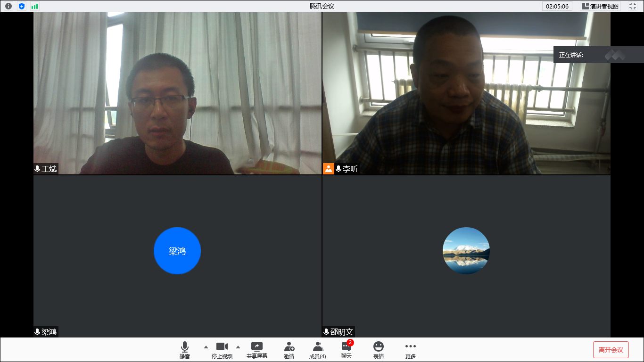Click the blue security shield icon

(x=21, y=6)
